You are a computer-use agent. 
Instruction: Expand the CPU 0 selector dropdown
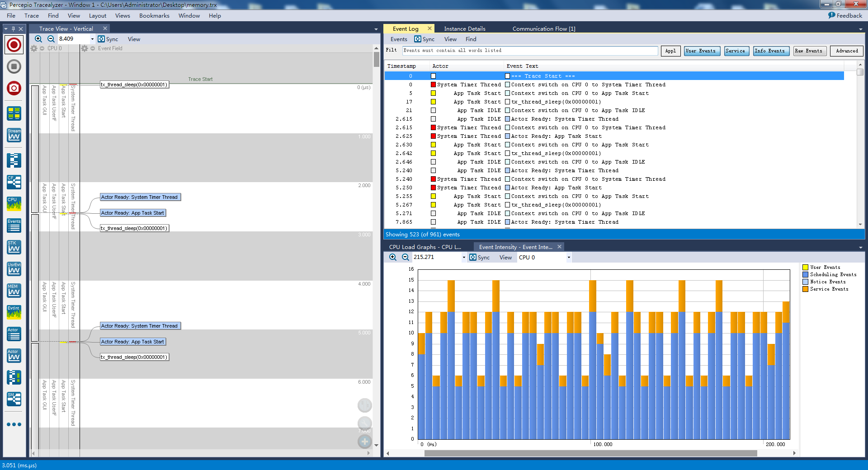569,258
